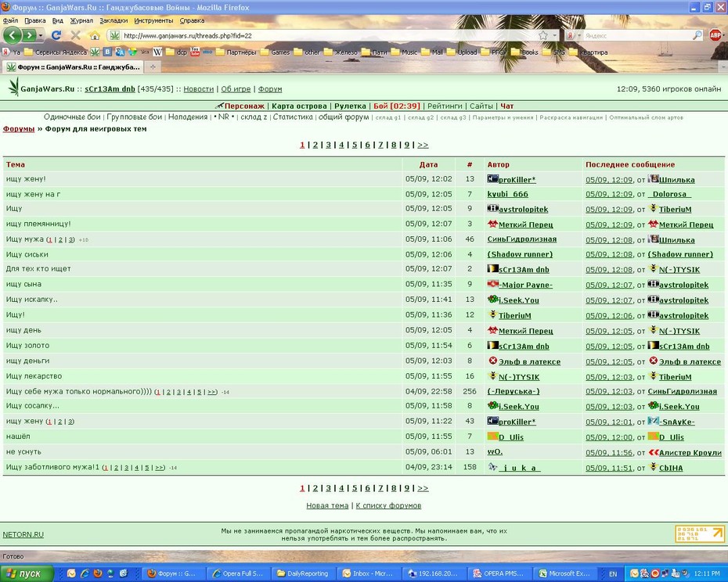Viewport: 728px width, 582px height.
Task: Open a new tab with plus button
Action: click(x=153, y=66)
